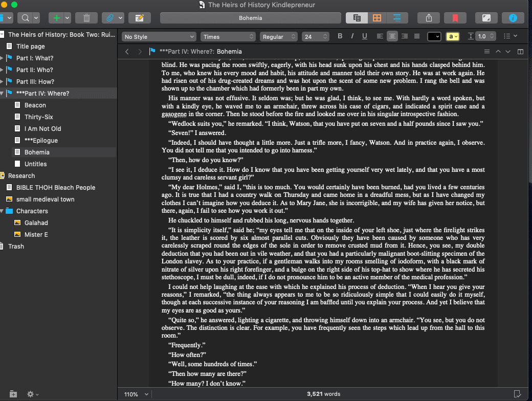Open the share export icon
The width and height of the screenshot is (532, 401).
pos(428,17)
